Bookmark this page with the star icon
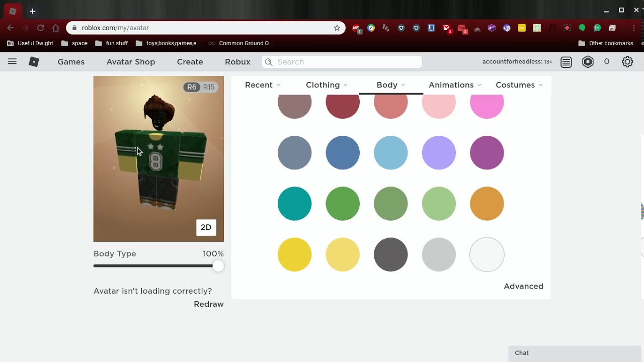 point(337,28)
